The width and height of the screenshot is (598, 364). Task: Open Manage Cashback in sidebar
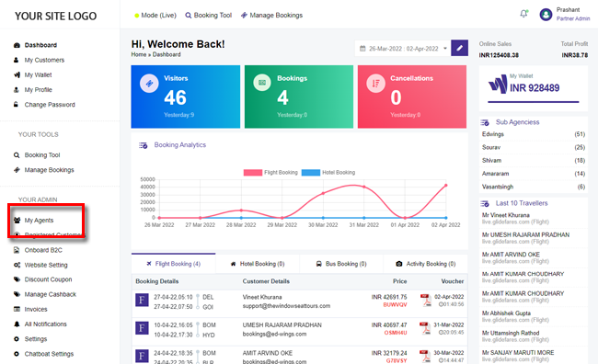pos(51,294)
